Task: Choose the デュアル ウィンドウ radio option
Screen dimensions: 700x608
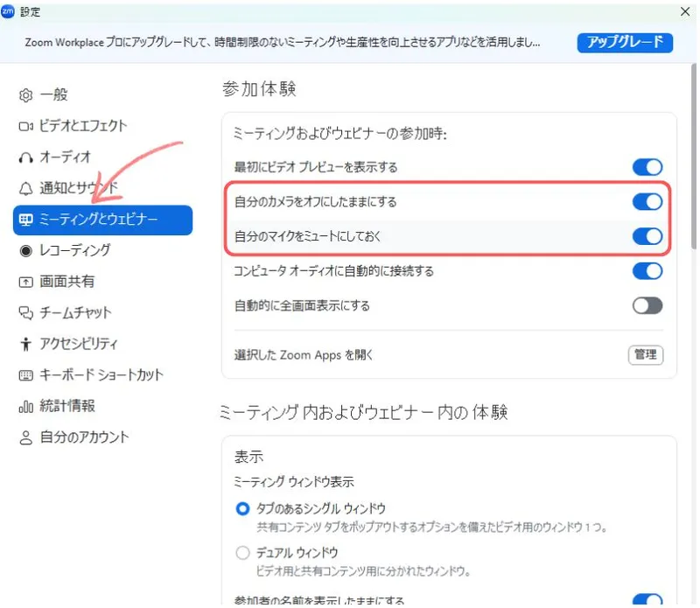Action: click(243, 553)
